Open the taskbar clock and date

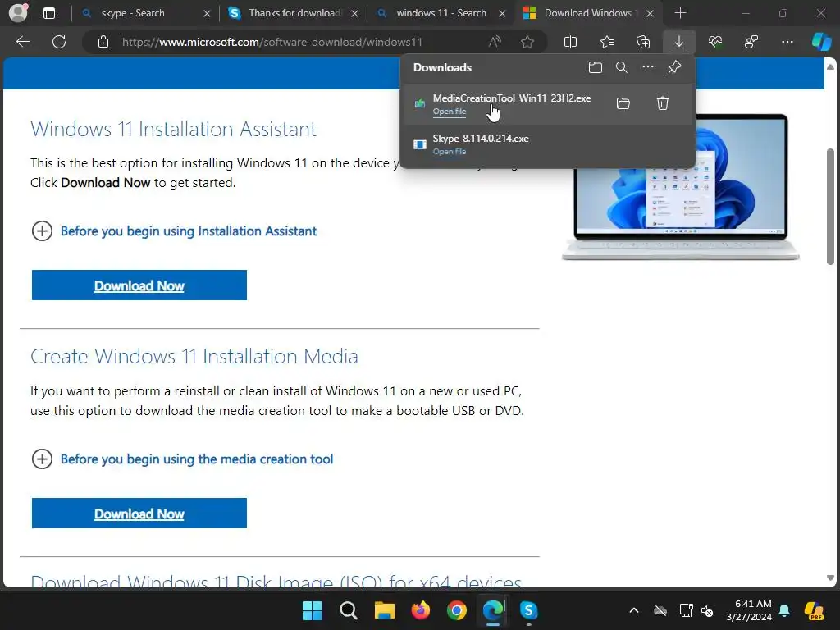click(x=749, y=610)
